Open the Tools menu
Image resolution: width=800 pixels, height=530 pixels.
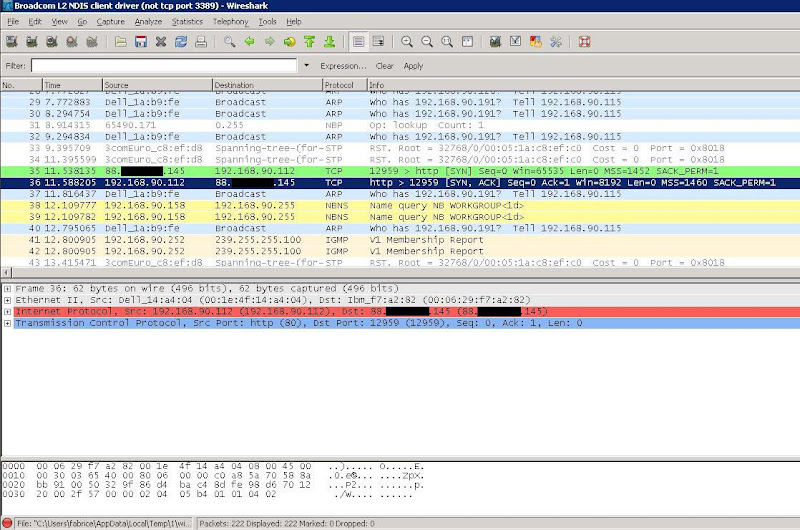click(267, 21)
